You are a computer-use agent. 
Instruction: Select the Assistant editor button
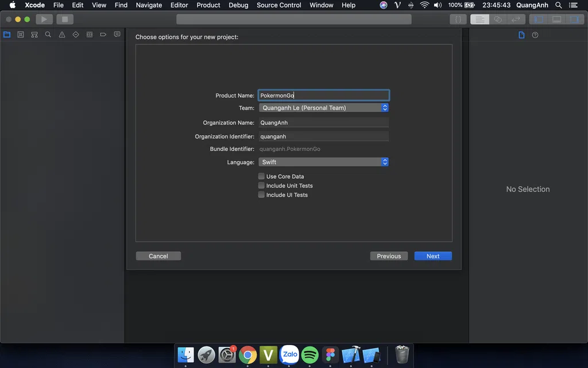pos(498,19)
